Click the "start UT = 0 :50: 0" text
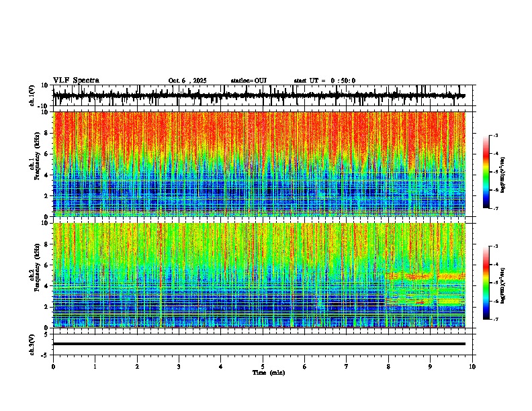 [x=324, y=81]
